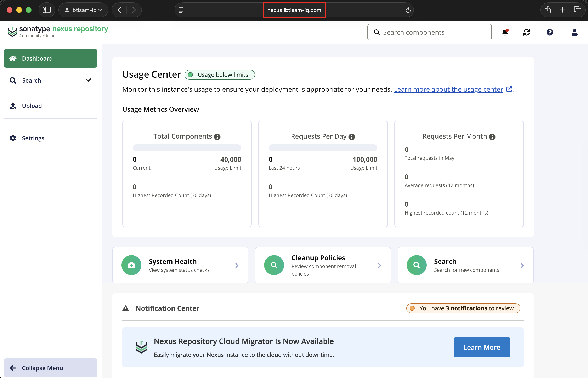
Task: Open the user account icon
Action: point(575,32)
